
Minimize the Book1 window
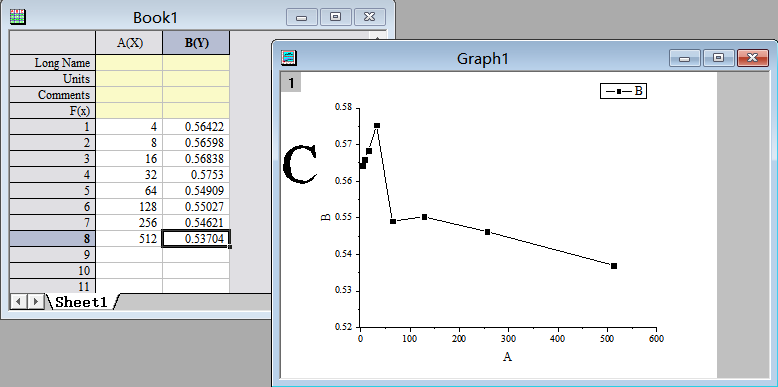pos(301,17)
